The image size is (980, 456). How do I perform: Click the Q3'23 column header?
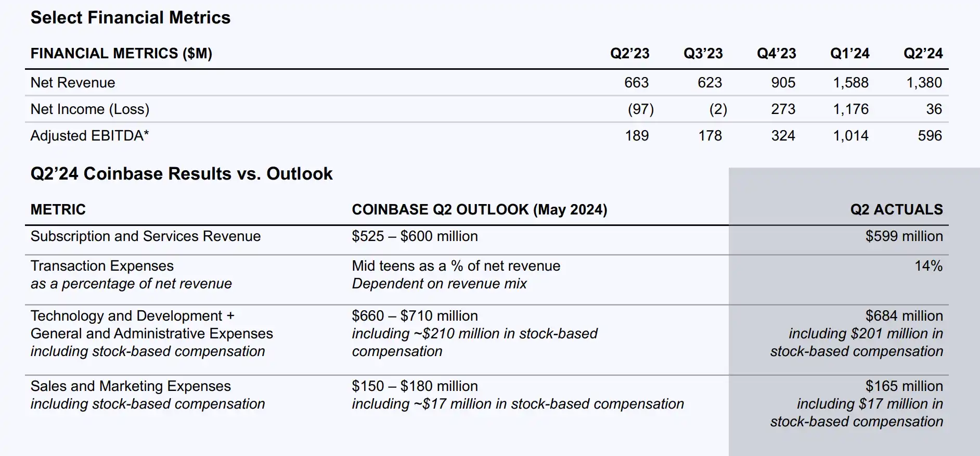tap(703, 54)
